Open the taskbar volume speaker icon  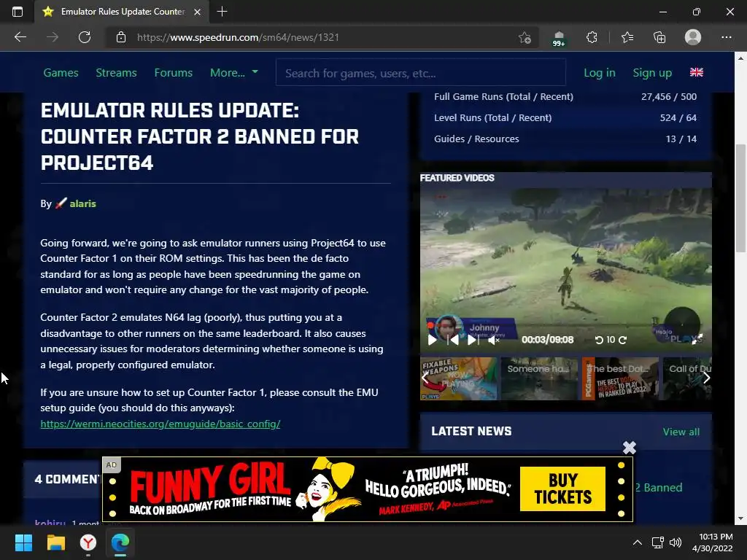point(675,542)
